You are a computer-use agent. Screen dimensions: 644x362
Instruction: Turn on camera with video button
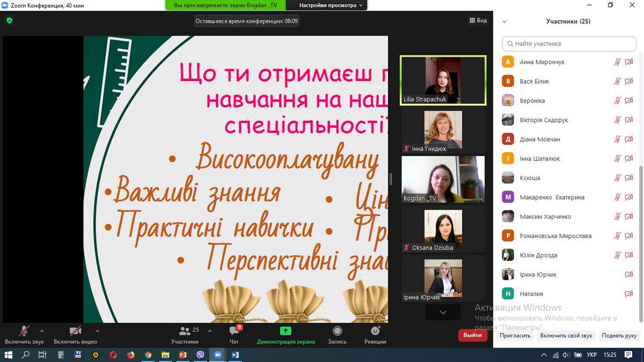(x=75, y=331)
